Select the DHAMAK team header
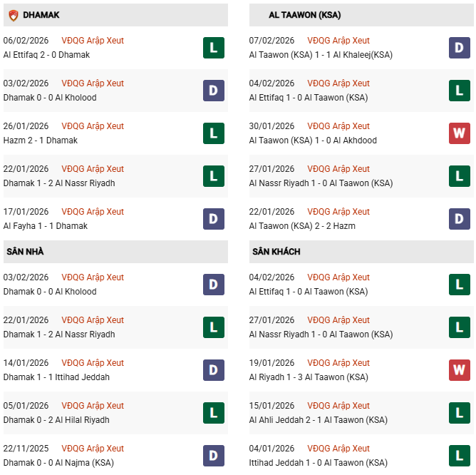Viewport: 476px width, 475px height. pyautogui.click(x=41, y=15)
